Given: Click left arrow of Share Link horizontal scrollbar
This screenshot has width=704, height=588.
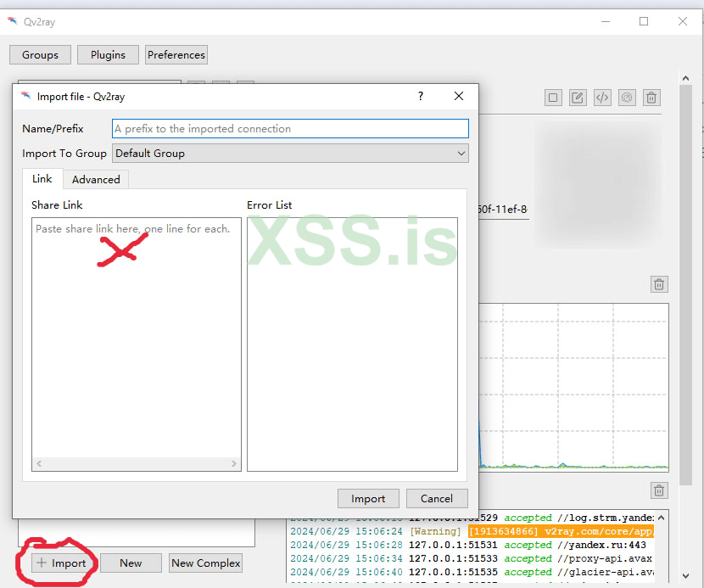Looking at the screenshot, I should pyautogui.click(x=40, y=463).
